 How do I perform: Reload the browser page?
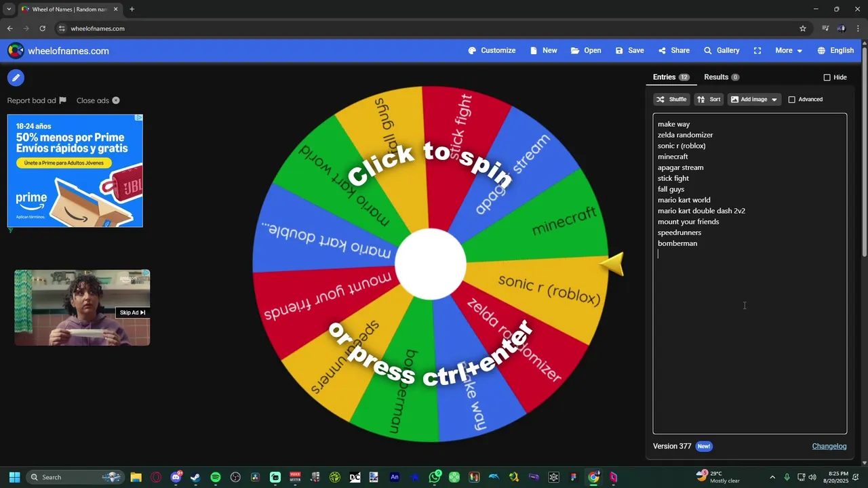(42, 28)
